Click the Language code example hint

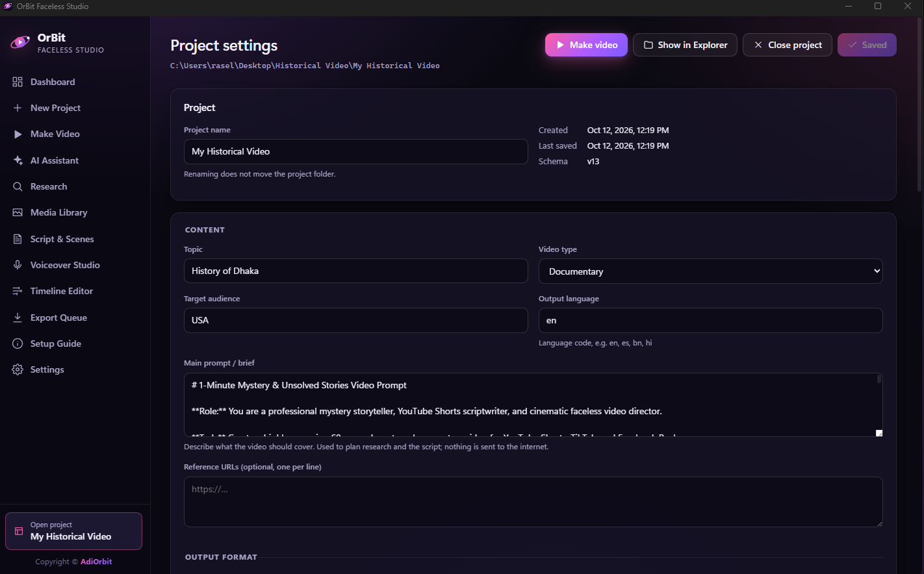click(x=595, y=343)
